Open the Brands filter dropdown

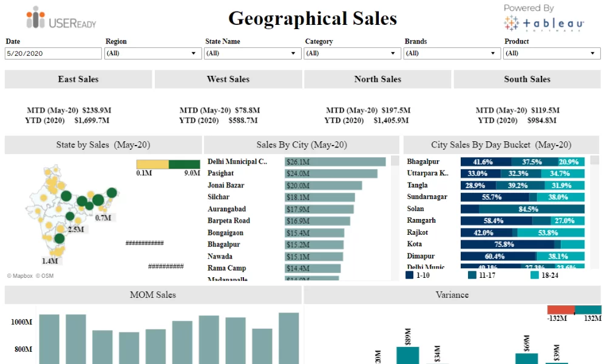pyautogui.click(x=452, y=53)
